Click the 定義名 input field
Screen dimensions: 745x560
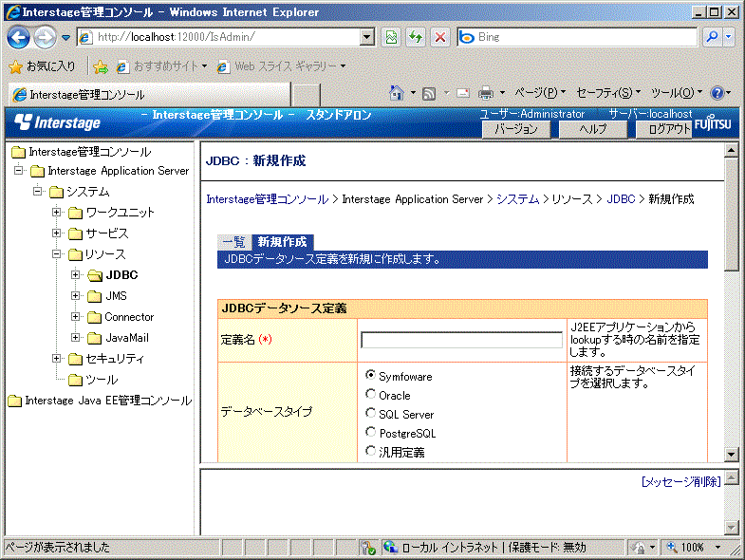461,340
